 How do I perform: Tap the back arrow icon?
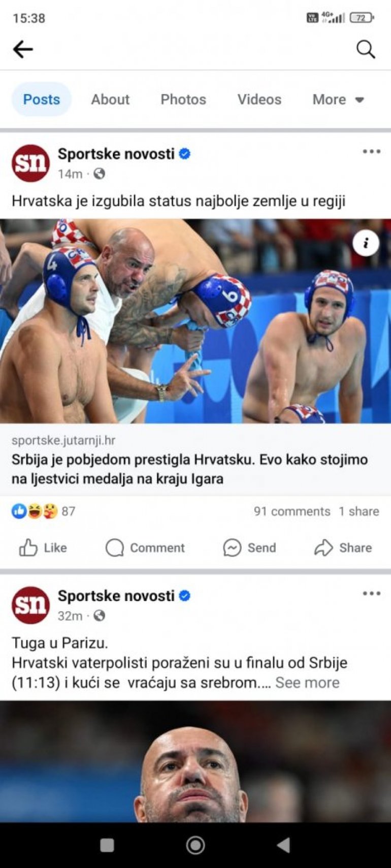[x=23, y=49]
